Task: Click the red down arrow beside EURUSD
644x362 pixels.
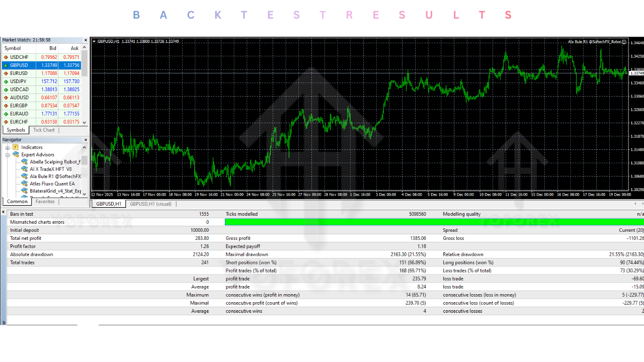Action: 6,73
